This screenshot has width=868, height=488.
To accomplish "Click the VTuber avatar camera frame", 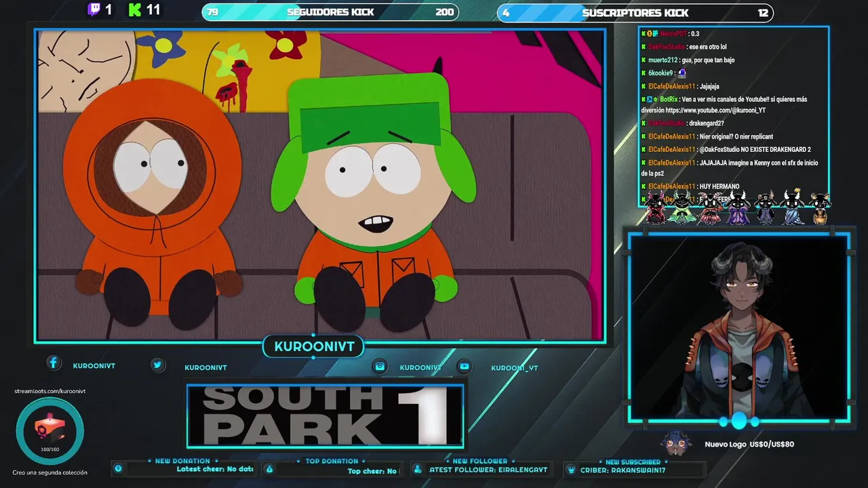I will [738, 327].
